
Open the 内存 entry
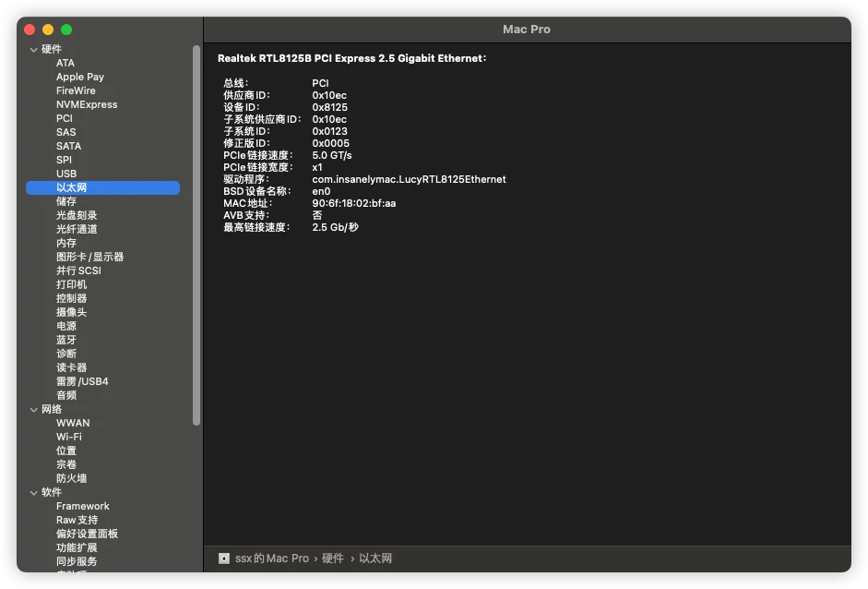[66, 243]
